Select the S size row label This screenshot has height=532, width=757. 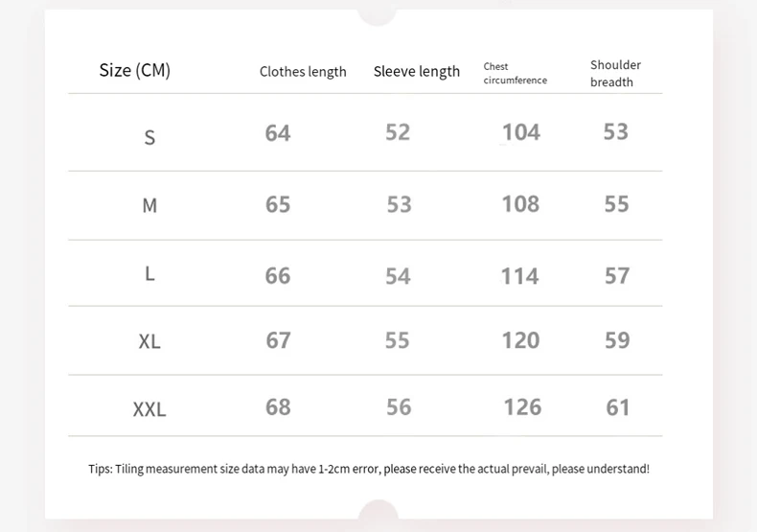pos(149,137)
